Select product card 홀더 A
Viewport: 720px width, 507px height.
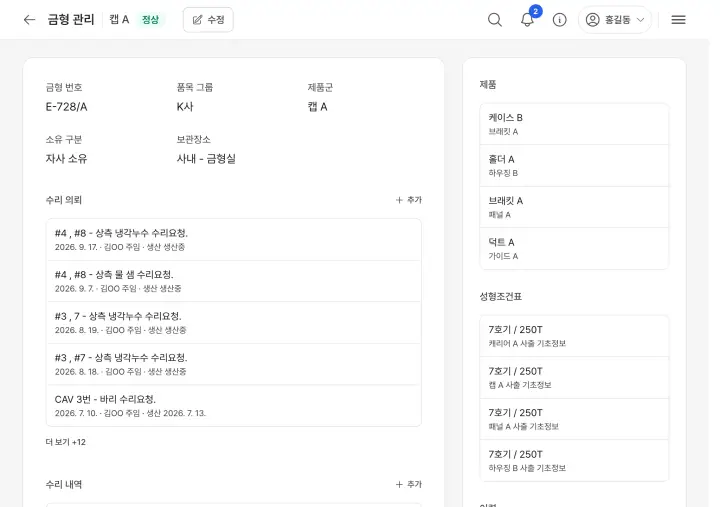(574, 166)
